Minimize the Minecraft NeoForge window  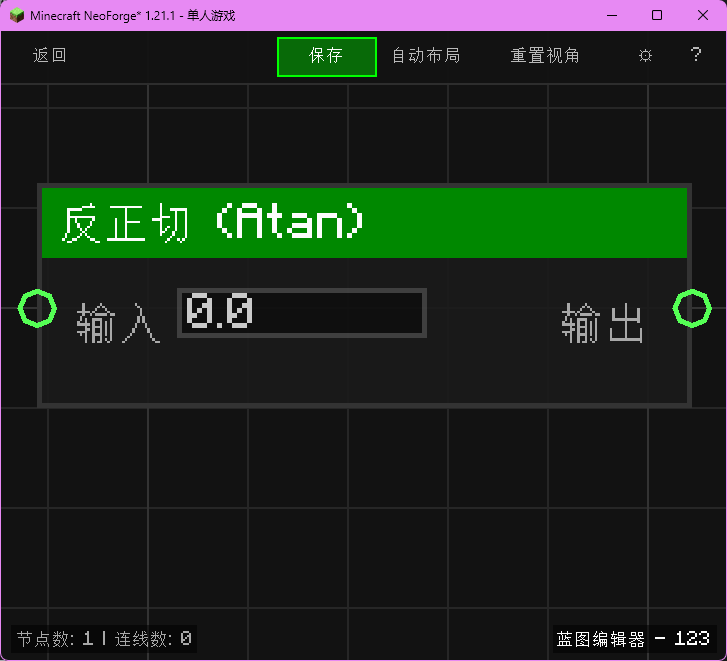[x=611, y=15]
